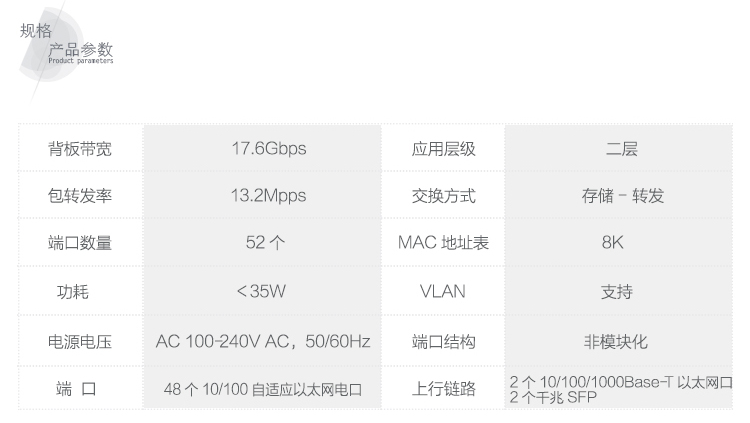This screenshot has width=750, height=423.
Task: Select the 背板带宽 label cell
Action: coord(80,149)
